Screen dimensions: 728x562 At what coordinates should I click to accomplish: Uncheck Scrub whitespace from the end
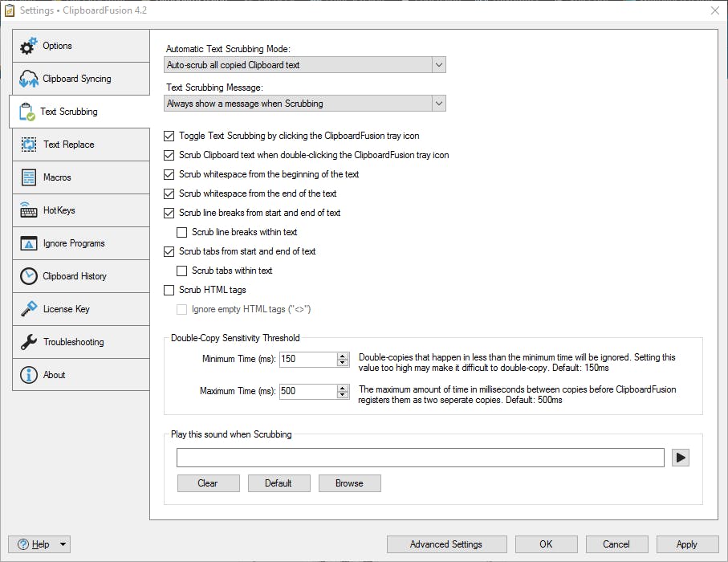pos(169,193)
